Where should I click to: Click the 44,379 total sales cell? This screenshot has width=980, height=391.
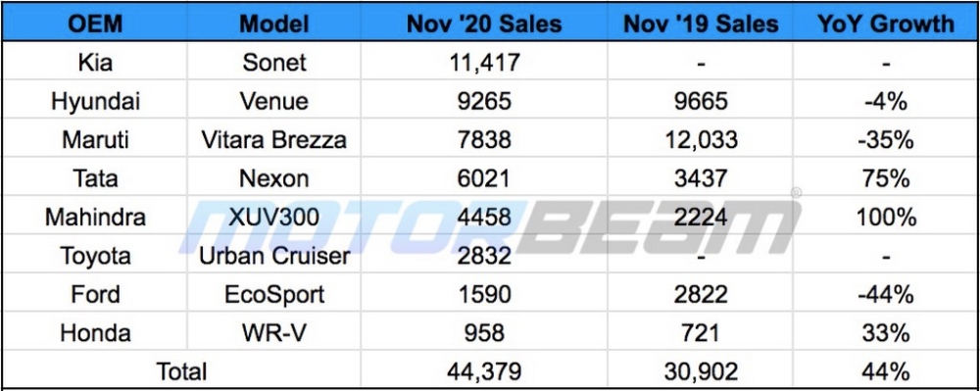point(484,371)
